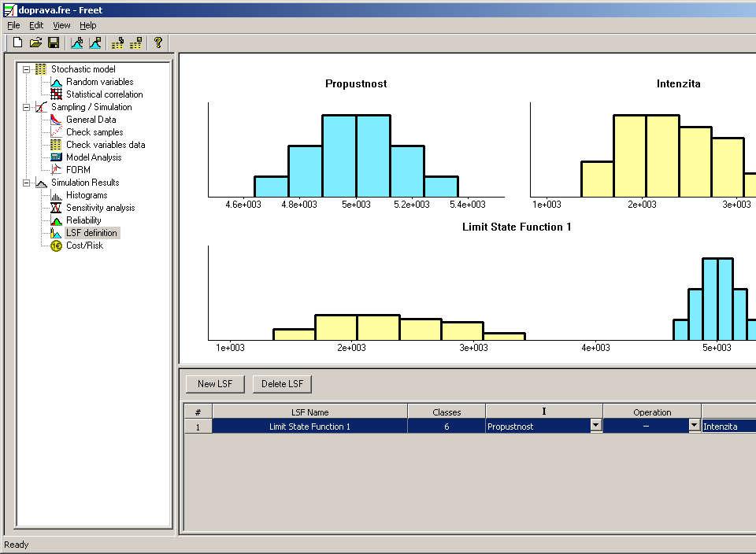This screenshot has height=554, width=756.
Task: Click the Intenzita cell in the table
Action: [x=728, y=427]
